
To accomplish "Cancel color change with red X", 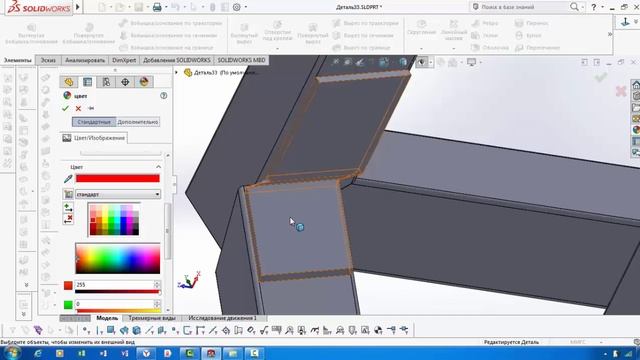I will click(78, 109).
